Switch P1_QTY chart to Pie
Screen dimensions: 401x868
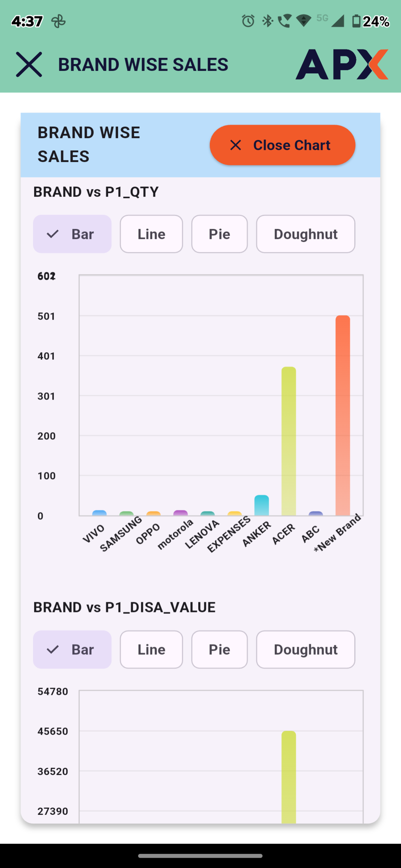(x=219, y=234)
